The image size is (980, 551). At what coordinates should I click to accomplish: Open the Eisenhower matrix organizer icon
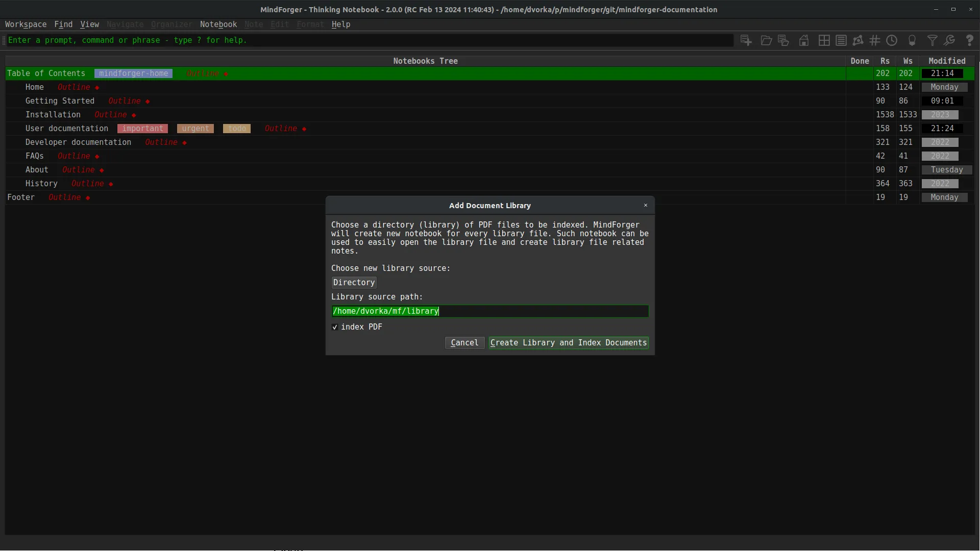(824, 40)
